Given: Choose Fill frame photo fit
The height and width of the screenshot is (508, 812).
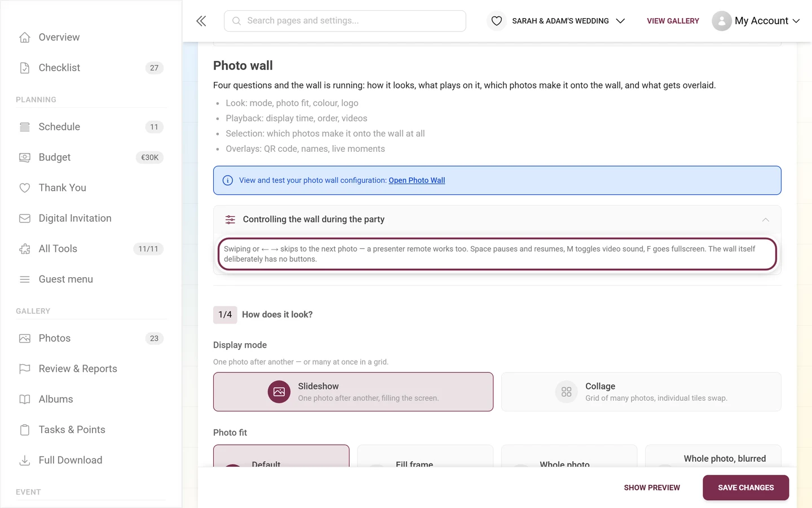Looking at the screenshot, I should pyautogui.click(x=425, y=457).
